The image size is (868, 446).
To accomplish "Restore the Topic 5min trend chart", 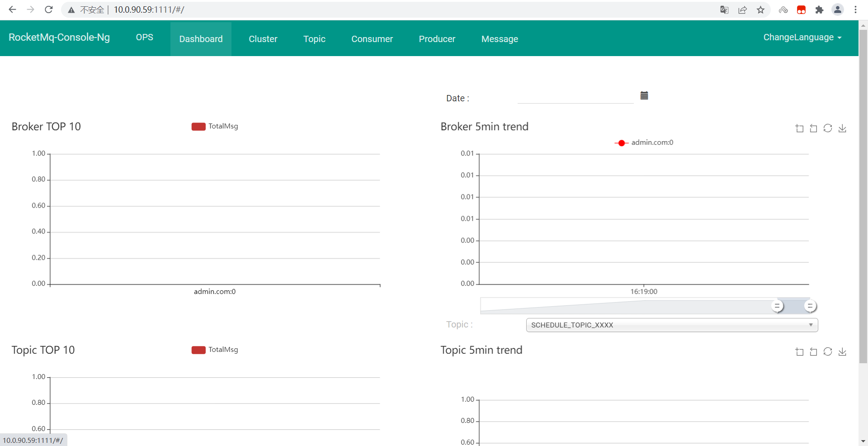I will tap(828, 352).
